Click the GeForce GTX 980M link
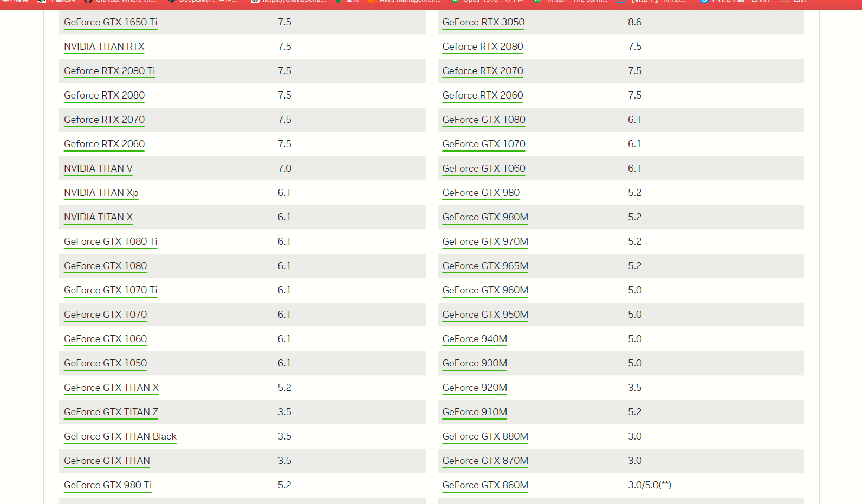This screenshot has height=504, width=862. [x=485, y=217]
